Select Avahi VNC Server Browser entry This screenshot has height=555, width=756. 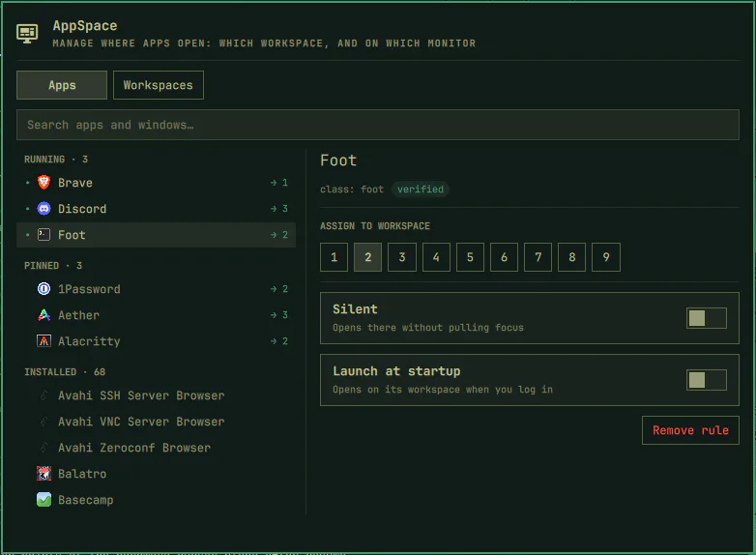click(x=157, y=422)
